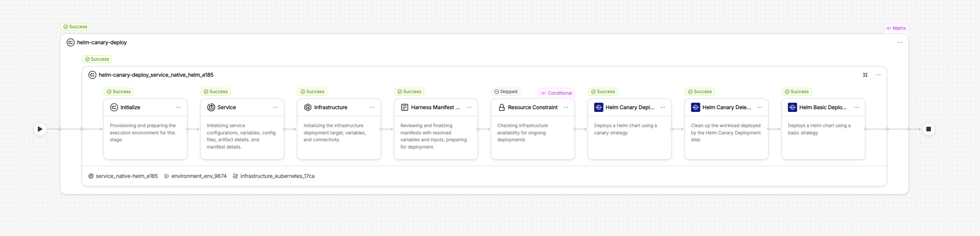Viewport: 980px width, 236px height.
Task: Click the Skipped status badge
Action: [506, 92]
